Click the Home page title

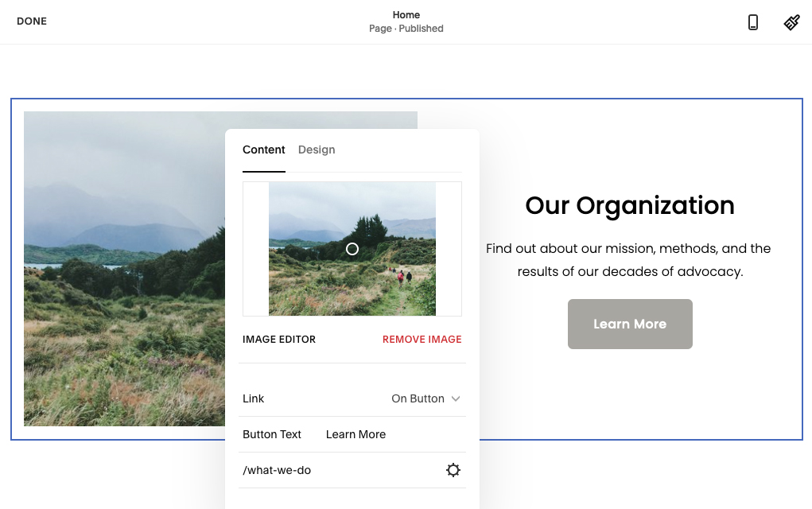point(406,14)
